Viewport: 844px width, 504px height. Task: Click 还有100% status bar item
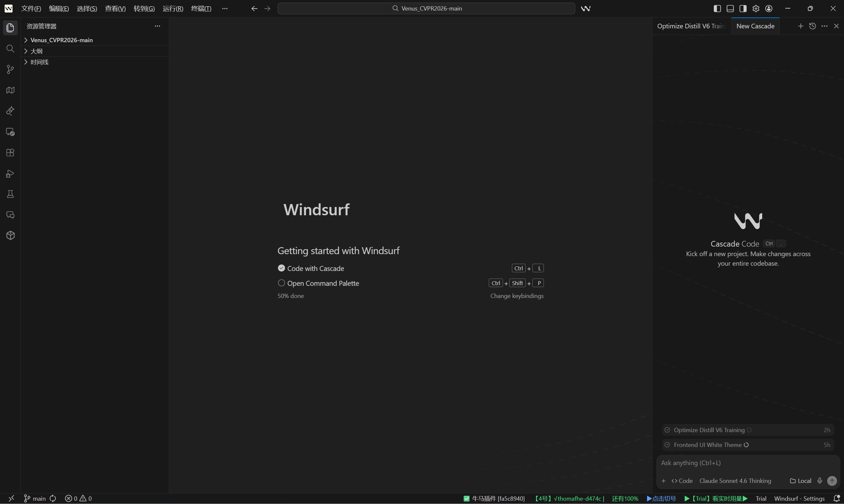pos(625,499)
